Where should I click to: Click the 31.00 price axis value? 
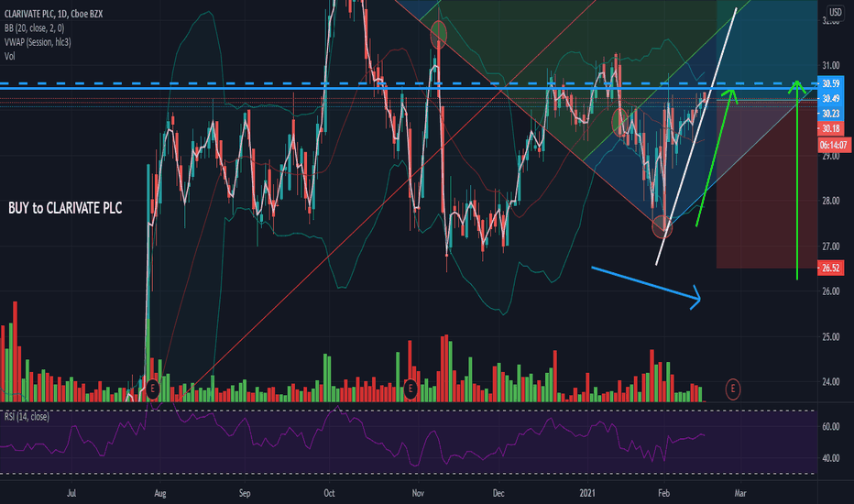click(830, 66)
